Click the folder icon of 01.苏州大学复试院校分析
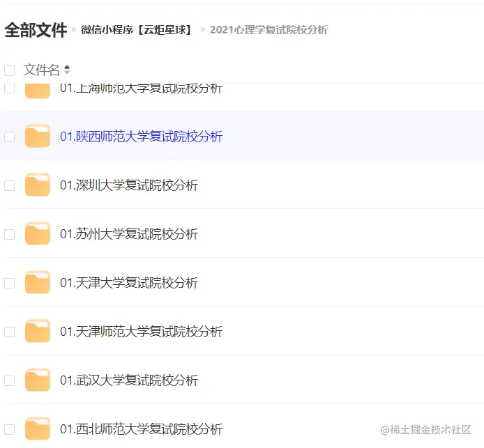The width and height of the screenshot is (484, 448). click(x=38, y=233)
